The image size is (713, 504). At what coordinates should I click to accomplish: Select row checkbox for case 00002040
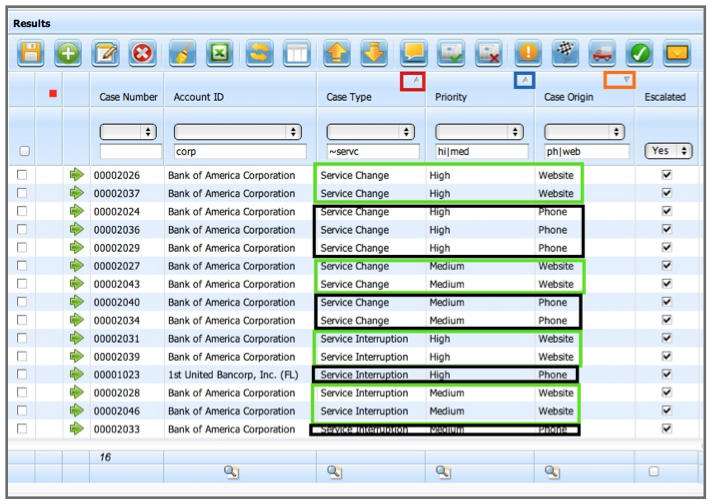tap(22, 302)
